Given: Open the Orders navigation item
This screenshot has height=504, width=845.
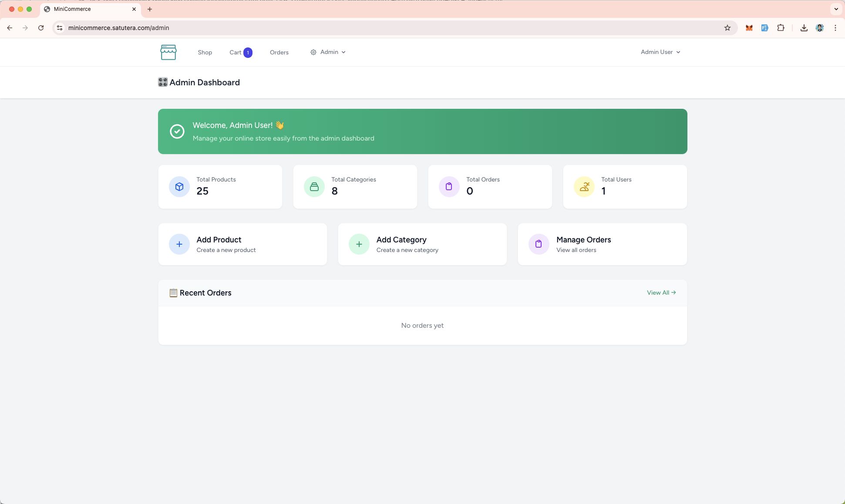Looking at the screenshot, I should (279, 52).
